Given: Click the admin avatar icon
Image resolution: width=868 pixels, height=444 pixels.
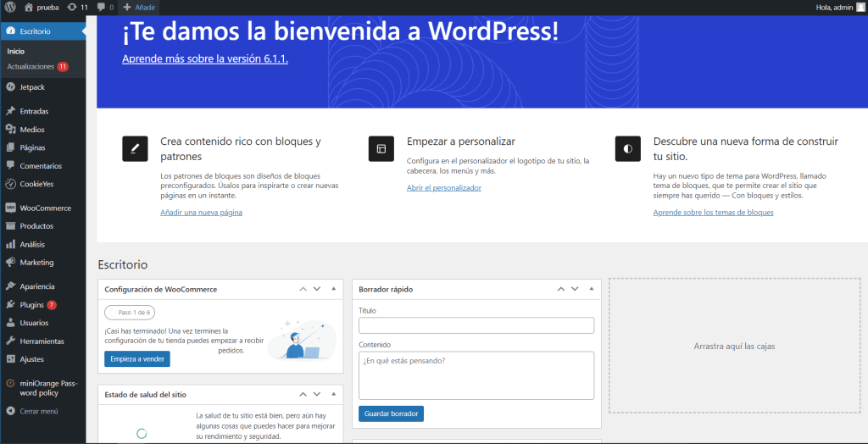Looking at the screenshot, I should (860, 7).
